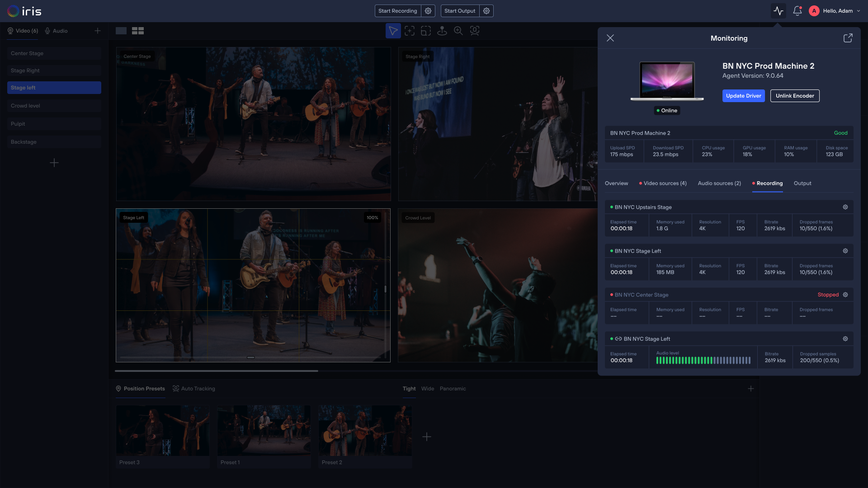Add a new position preset plus tile

427,436
